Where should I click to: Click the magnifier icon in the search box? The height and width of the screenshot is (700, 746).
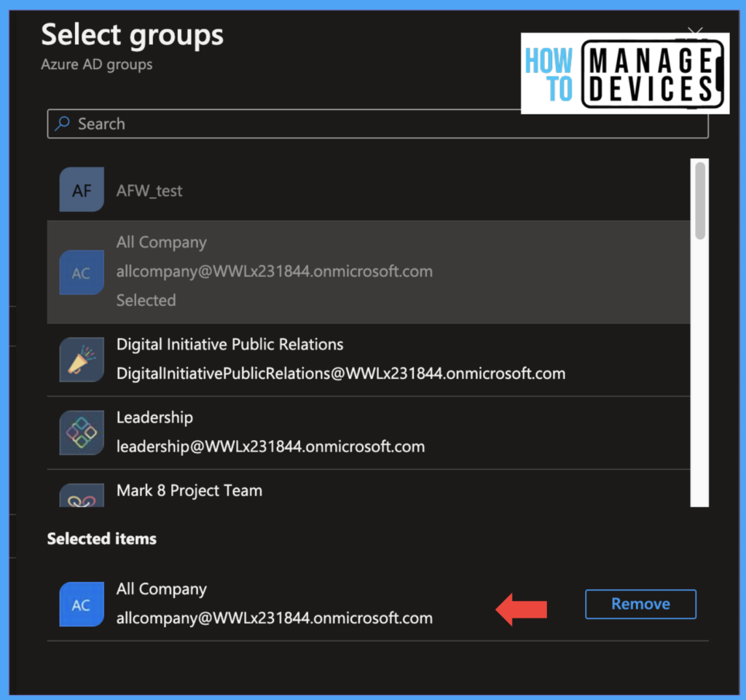click(x=63, y=124)
